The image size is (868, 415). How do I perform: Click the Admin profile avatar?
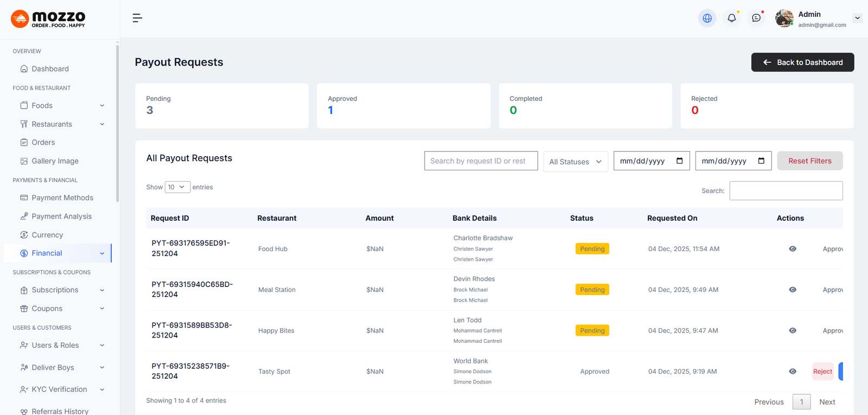(x=784, y=18)
